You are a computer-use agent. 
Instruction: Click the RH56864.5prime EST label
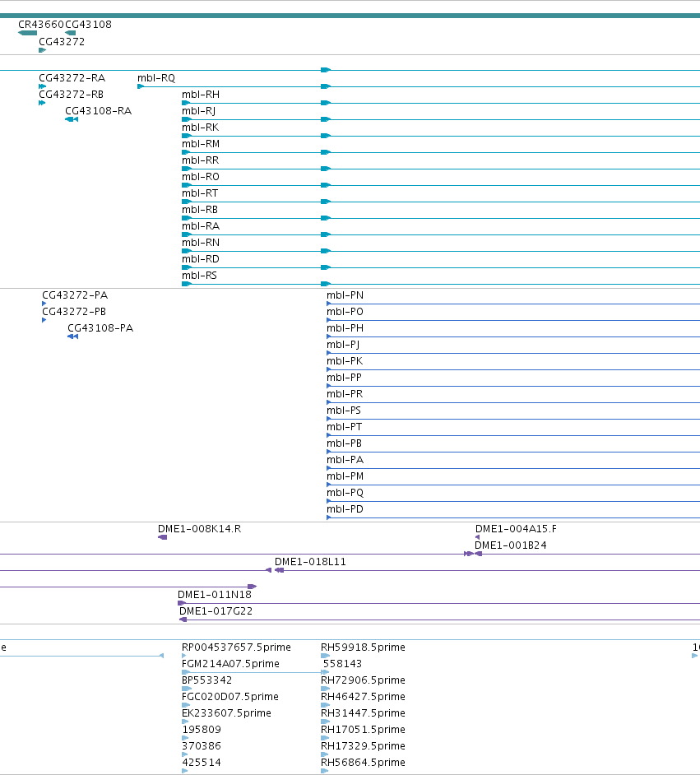point(363,763)
